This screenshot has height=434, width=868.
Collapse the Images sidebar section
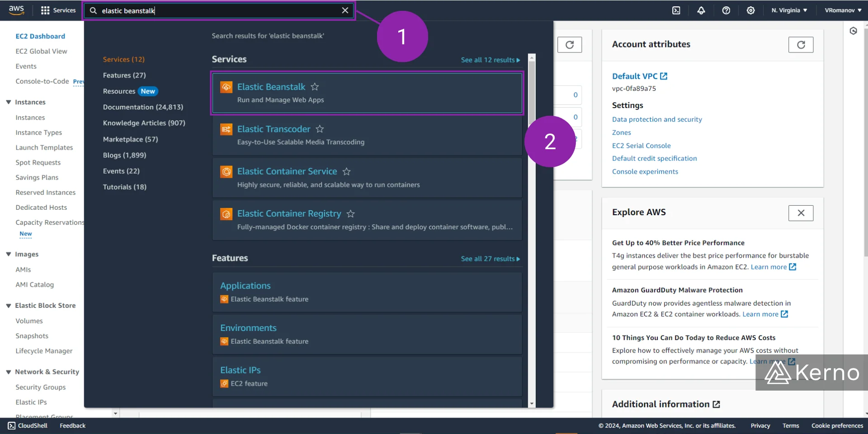pyautogui.click(x=9, y=254)
